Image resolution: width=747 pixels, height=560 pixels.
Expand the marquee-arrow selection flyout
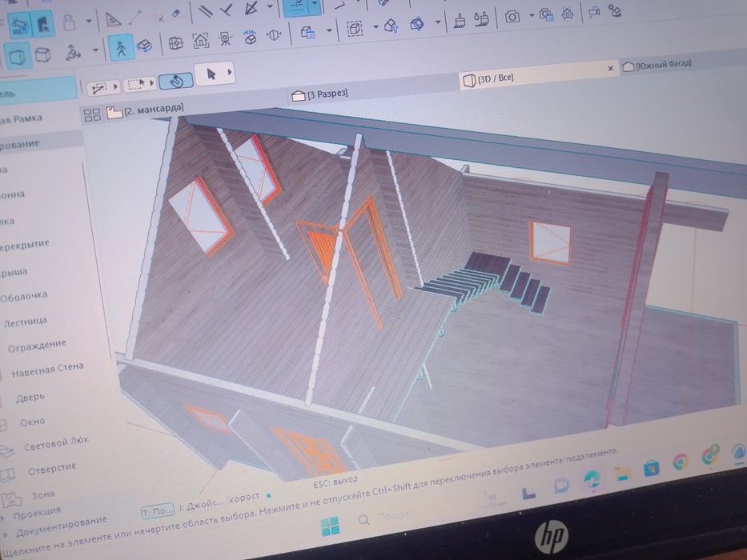coord(152,83)
